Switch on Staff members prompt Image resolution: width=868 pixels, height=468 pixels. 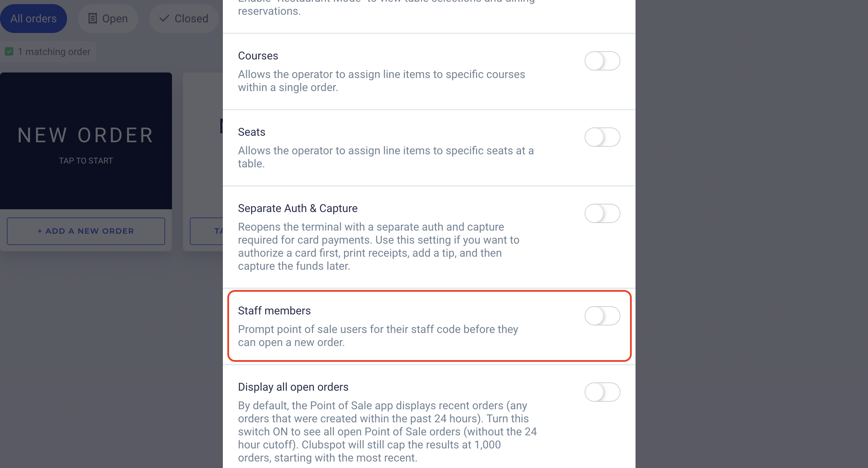602,316
